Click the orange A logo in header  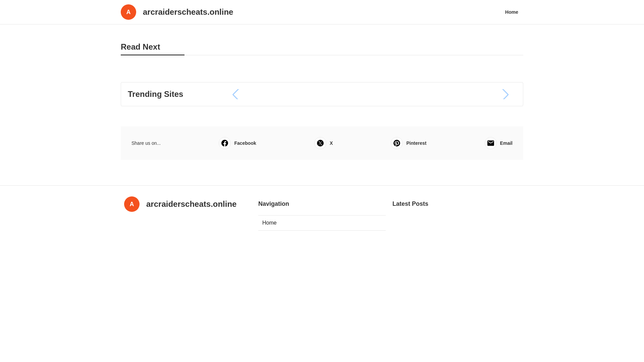[x=128, y=12]
